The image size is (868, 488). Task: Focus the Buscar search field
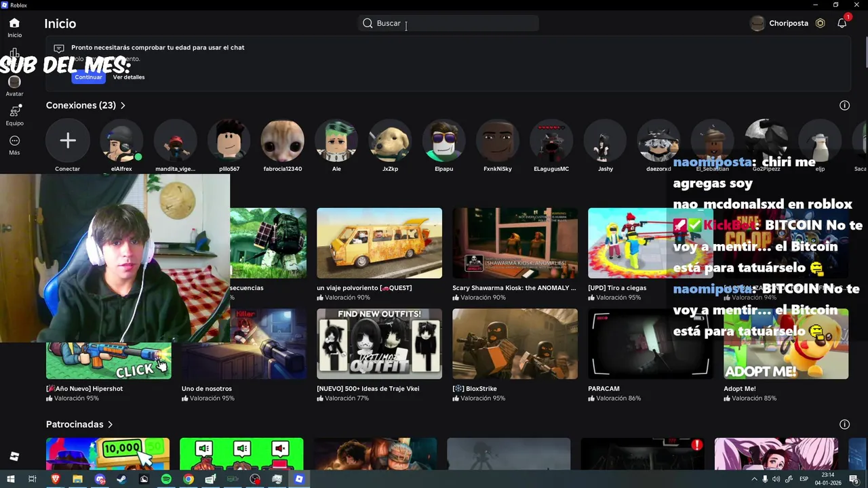pos(448,23)
